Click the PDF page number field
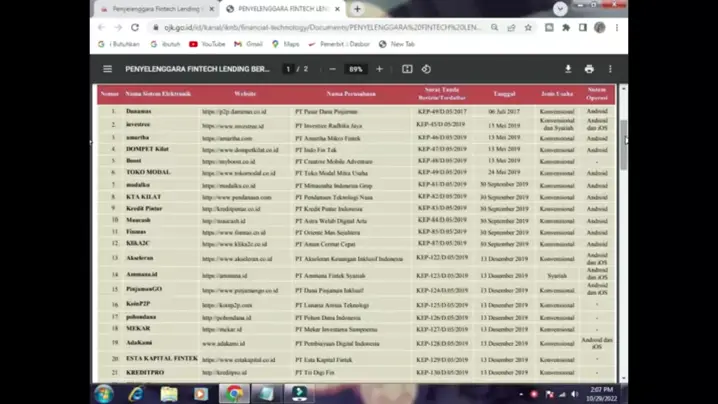 pyautogui.click(x=288, y=69)
